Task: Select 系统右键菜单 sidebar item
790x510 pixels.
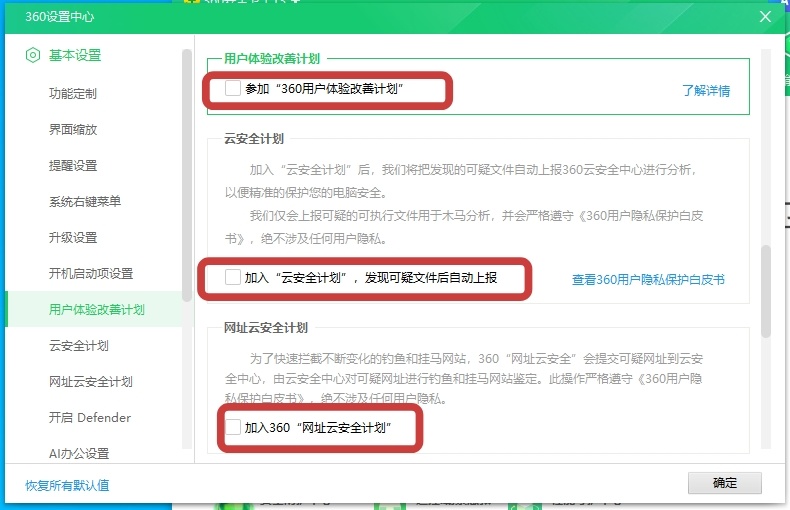Action: point(85,202)
